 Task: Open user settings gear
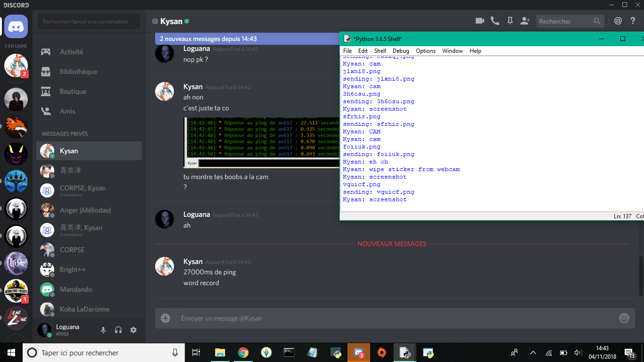[x=133, y=330]
